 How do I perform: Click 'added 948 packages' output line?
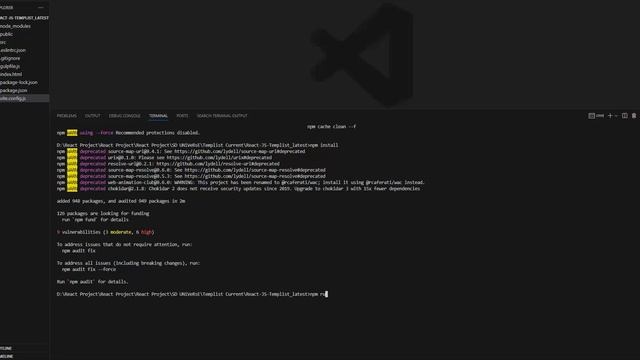coord(121,201)
